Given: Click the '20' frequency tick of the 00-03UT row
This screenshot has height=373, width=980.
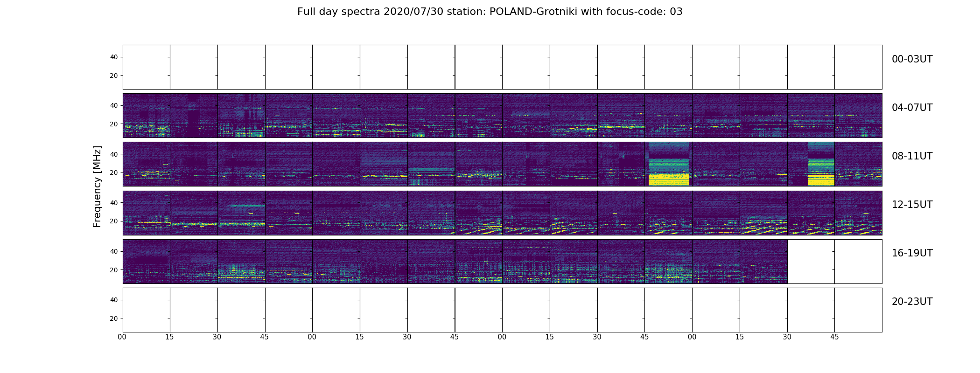Looking at the screenshot, I should (114, 76).
